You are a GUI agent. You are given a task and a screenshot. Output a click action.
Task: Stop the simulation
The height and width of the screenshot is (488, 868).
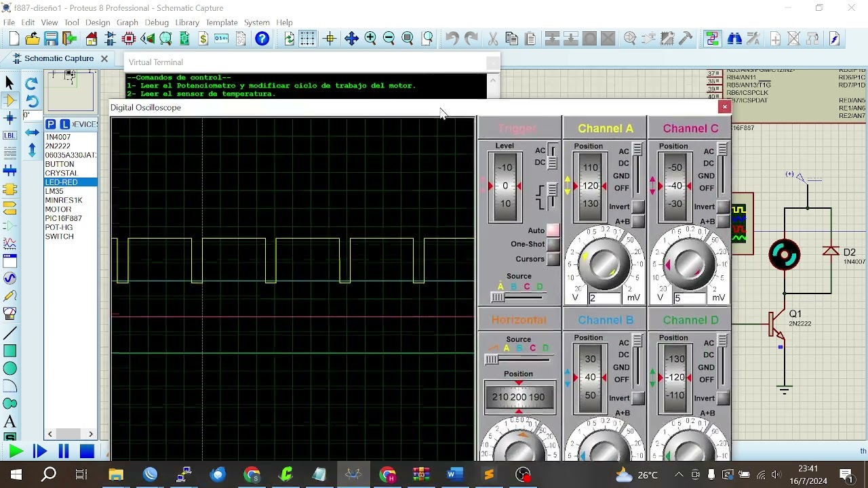87,451
